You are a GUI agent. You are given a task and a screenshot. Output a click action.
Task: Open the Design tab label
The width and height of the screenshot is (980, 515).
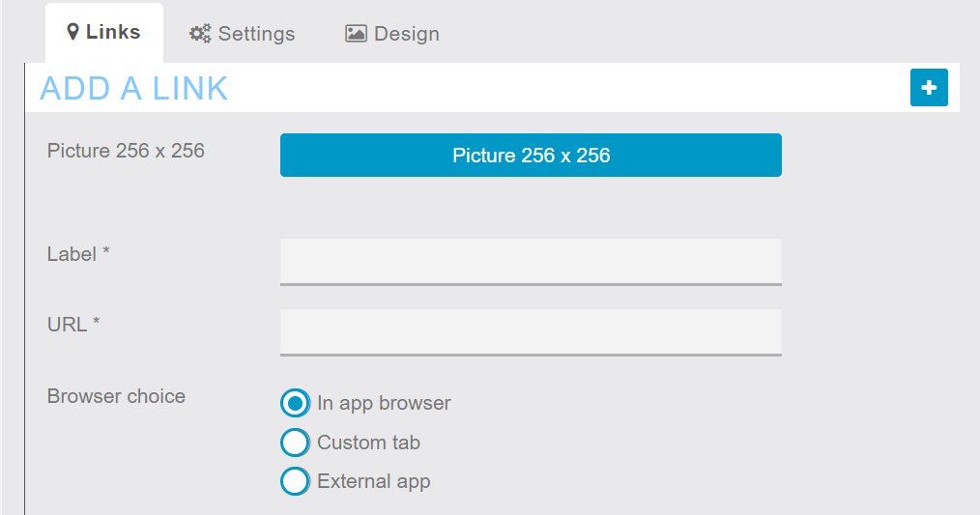(406, 34)
